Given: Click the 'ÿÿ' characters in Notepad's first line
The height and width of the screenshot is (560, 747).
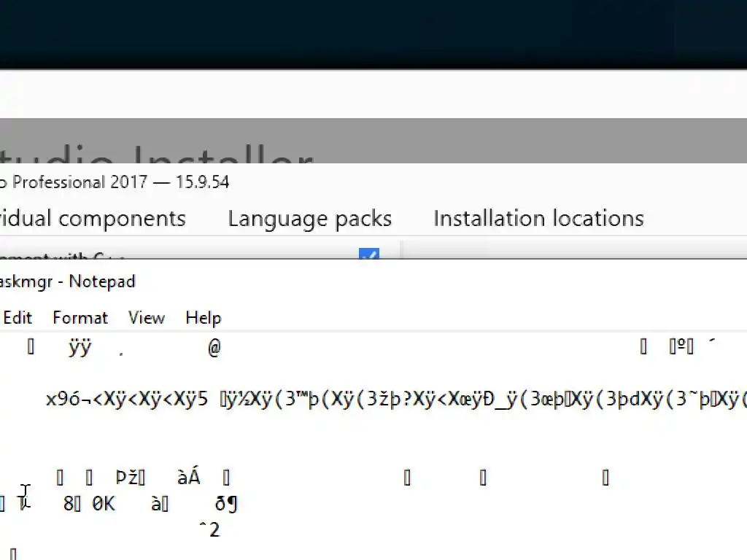Looking at the screenshot, I should (80, 348).
